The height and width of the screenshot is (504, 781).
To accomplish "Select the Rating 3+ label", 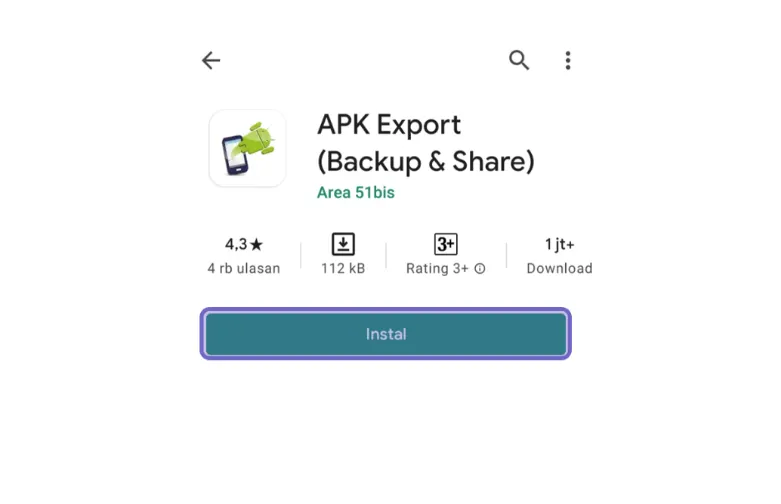I will (x=437, y=268).
